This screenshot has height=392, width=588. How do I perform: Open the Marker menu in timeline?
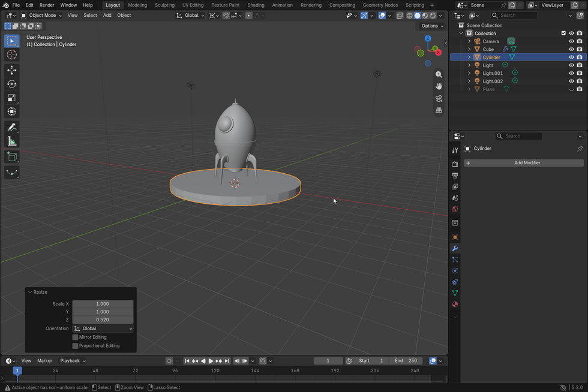pos(44,361)
